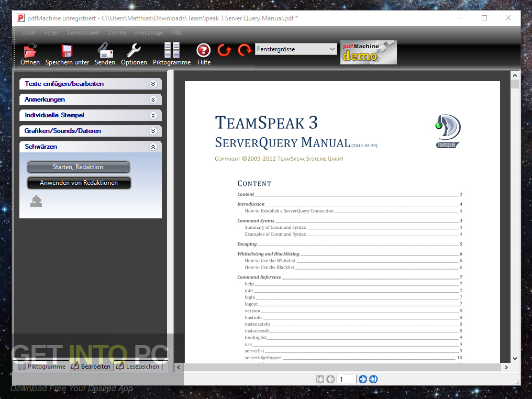This screenshot has width=532, height=399.
Task: Click the Starten, Redaktion button
Action: pyautogui.click(x=78, y=167)
